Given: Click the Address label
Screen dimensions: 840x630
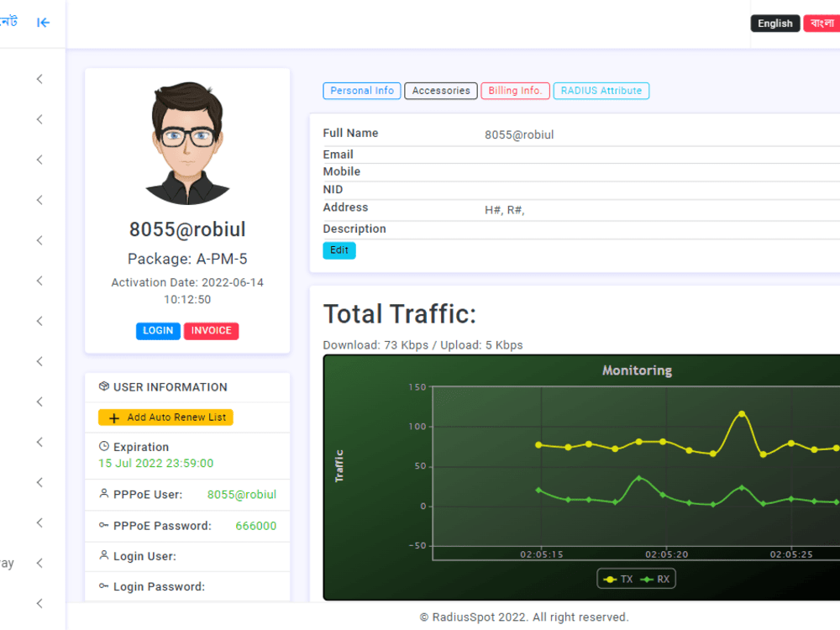Looking at the screenshot, I should pyautogui.click(x=345, y=207).
